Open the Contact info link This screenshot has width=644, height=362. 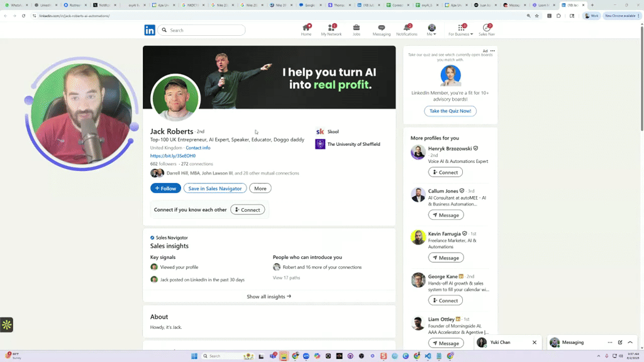click(x=198, y=148)
